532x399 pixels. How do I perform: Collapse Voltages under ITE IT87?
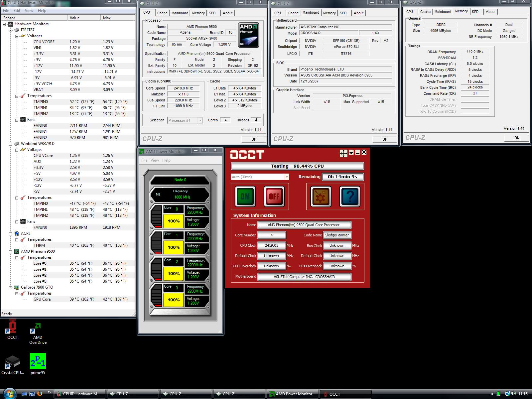[17, 36]
